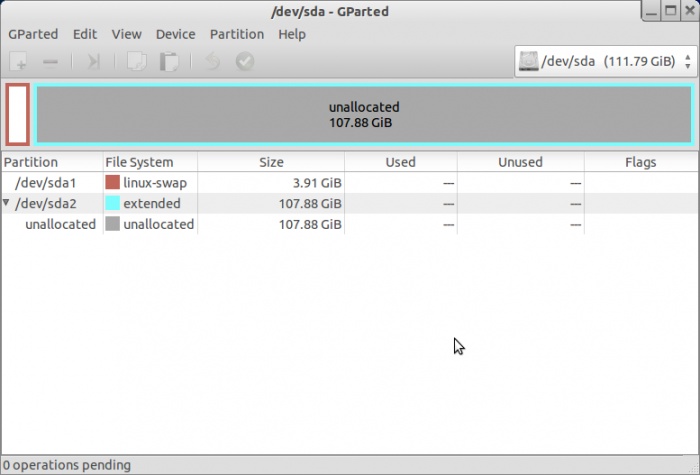The image size is (700, 475).
Task: Click the extended cyan color swatch
Action: point(112,203)
